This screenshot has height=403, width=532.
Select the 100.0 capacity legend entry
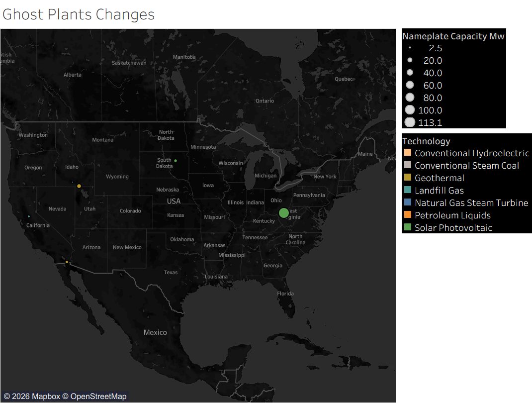click(430, 110)
